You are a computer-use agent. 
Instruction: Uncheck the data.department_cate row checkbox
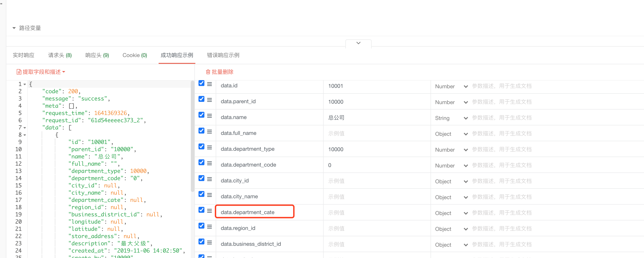201,210
